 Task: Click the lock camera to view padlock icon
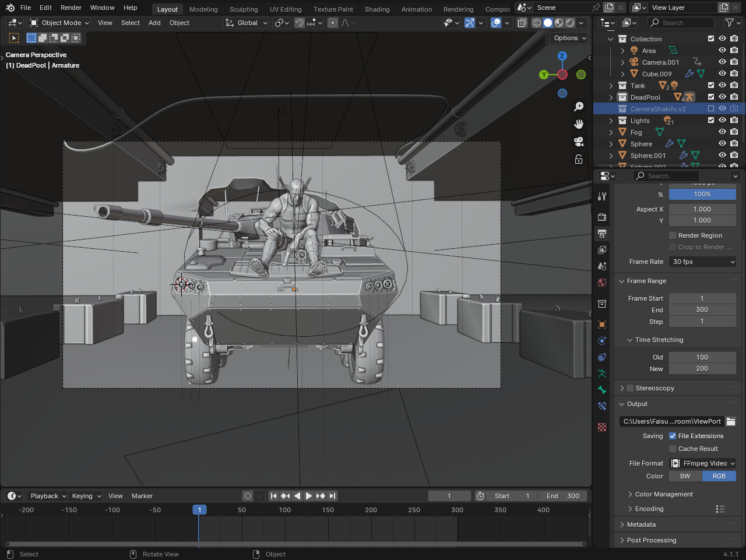tap(579, 159)
